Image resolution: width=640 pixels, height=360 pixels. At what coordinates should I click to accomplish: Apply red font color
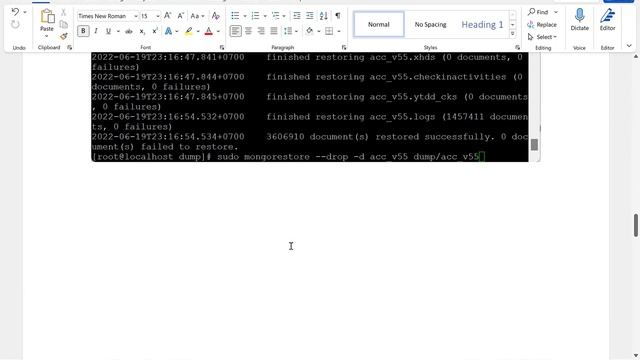209,31
